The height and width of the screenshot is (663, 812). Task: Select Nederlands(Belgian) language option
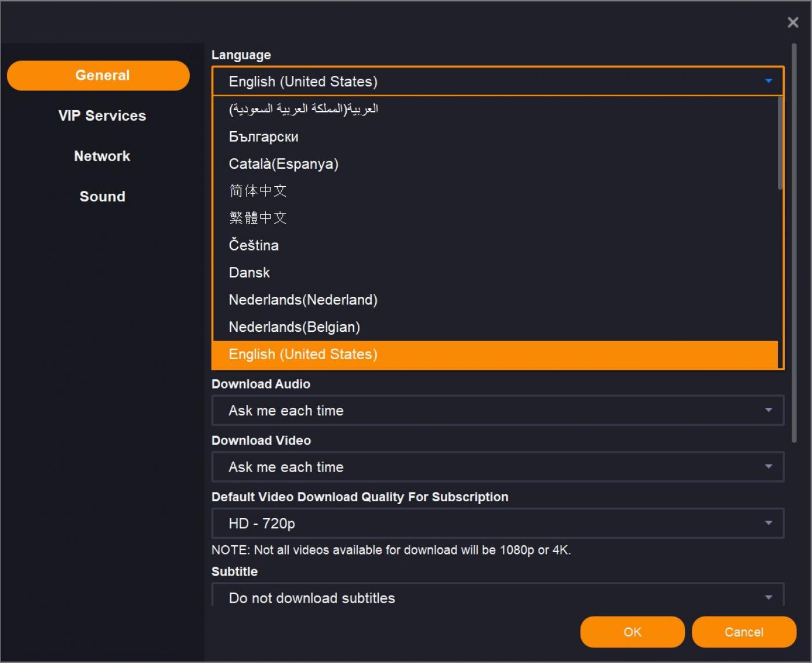(295, 327)
